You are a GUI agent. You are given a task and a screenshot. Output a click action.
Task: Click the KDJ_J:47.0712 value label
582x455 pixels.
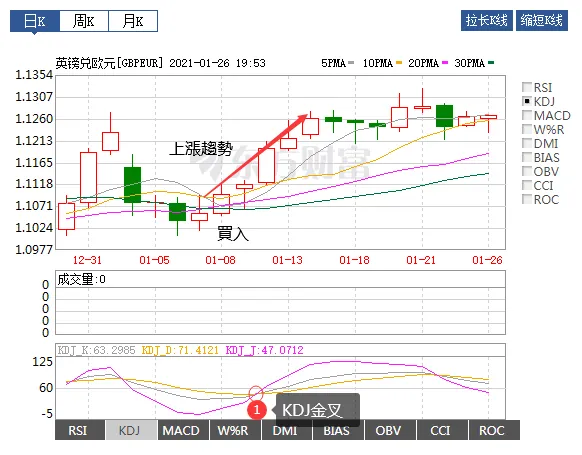tap(264, 350)
